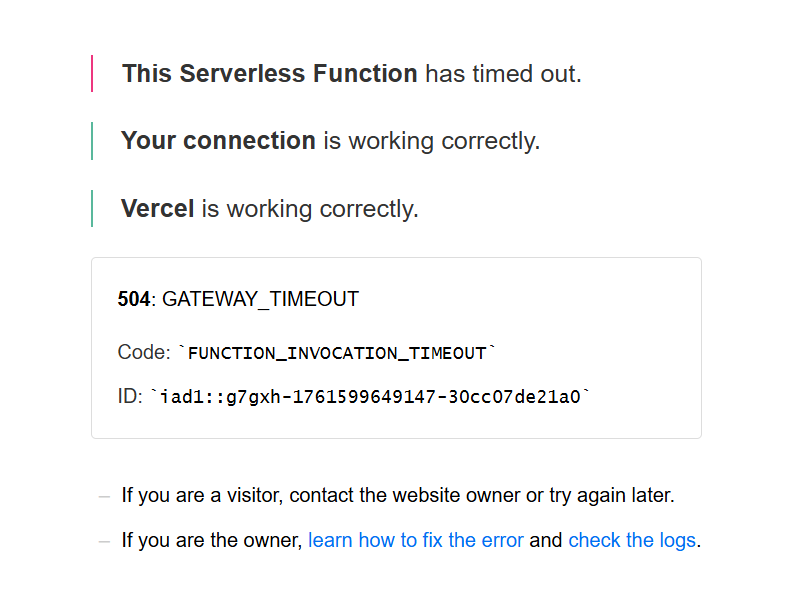Viewport: 808px width, 610px height.
Task: Click 'is working correctly' after Your connection
Action: tap(430, 141)
